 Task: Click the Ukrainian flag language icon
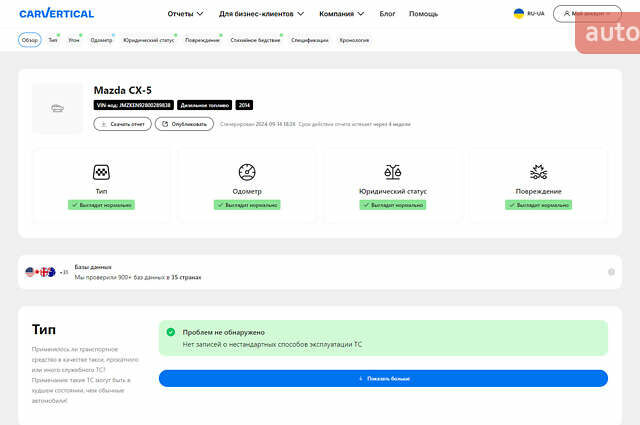pyautogui.click(x=518, y=13)
